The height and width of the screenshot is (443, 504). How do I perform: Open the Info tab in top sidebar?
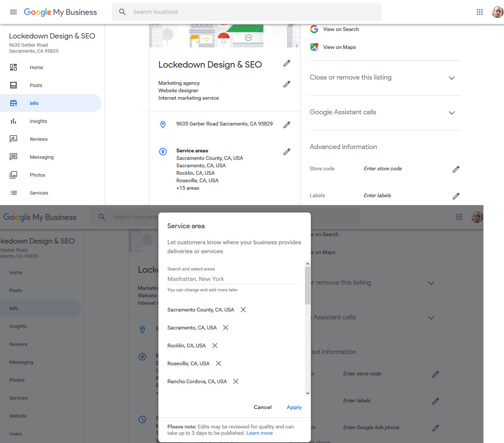(x=51, y=103)
